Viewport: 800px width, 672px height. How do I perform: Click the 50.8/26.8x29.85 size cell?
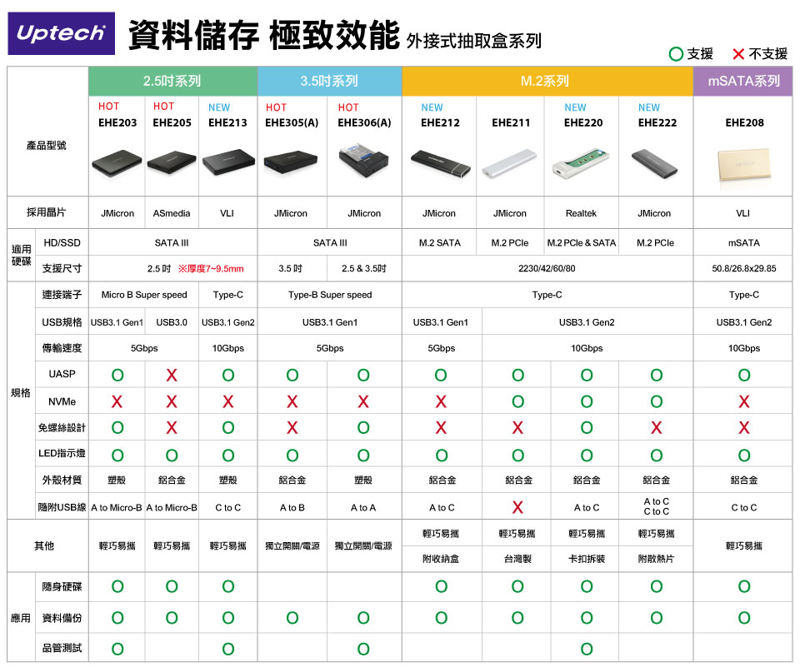744,269
